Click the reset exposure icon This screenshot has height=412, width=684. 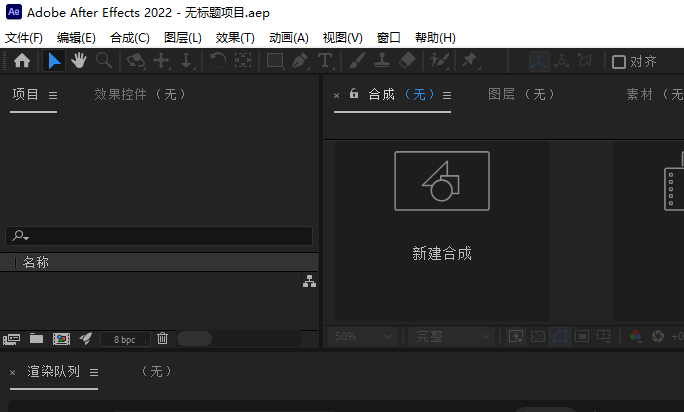point(658,336)
